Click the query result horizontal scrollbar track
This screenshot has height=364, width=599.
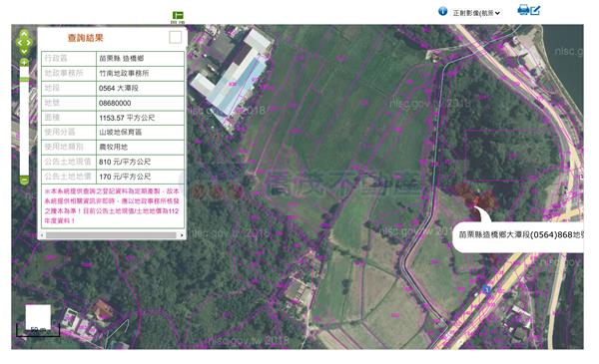click(111, 235)
